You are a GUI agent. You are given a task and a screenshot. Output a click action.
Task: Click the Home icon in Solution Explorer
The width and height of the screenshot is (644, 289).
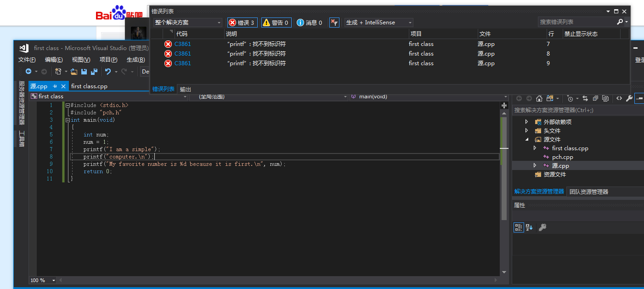pyautogui.click(x=539, y=98)
